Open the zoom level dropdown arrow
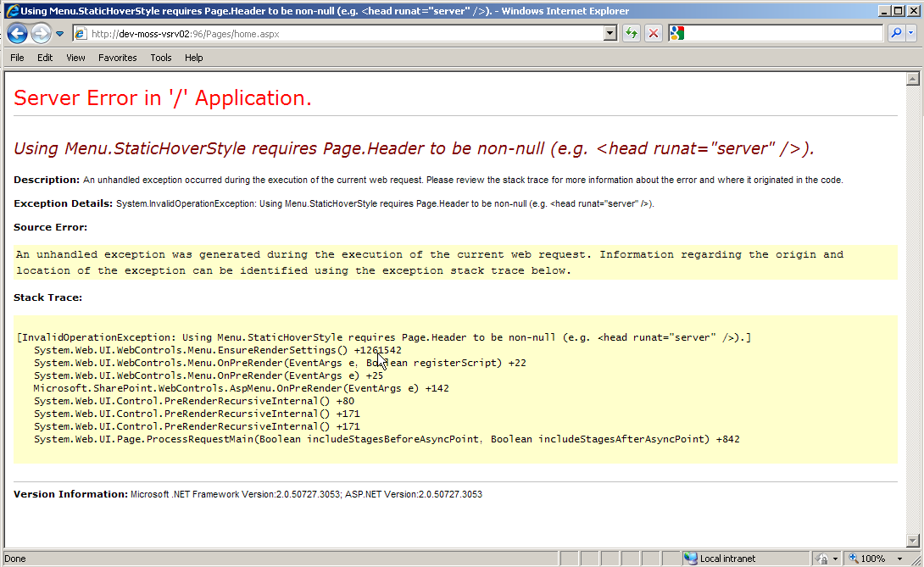The width and height of the screenshot is (924, 567). point(899,559)
